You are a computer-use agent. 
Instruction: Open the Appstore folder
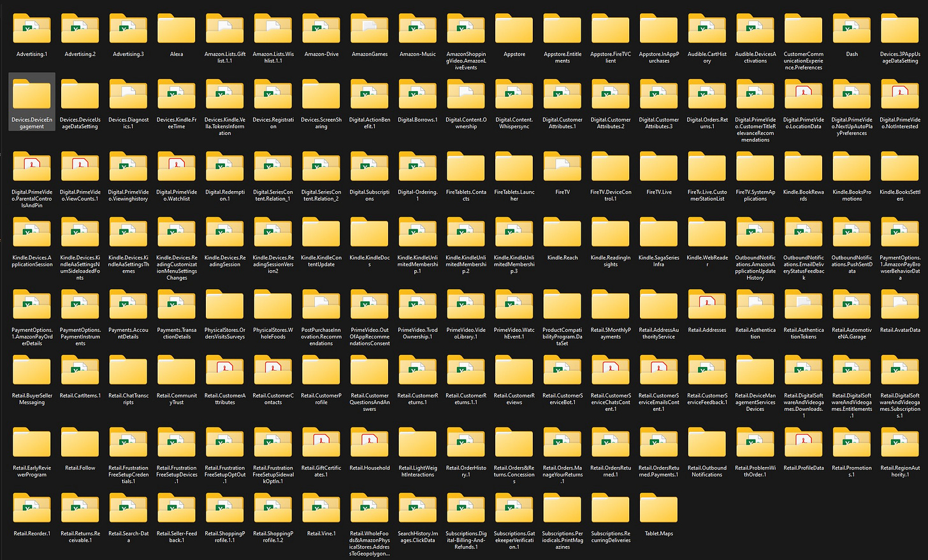(514, 30)
